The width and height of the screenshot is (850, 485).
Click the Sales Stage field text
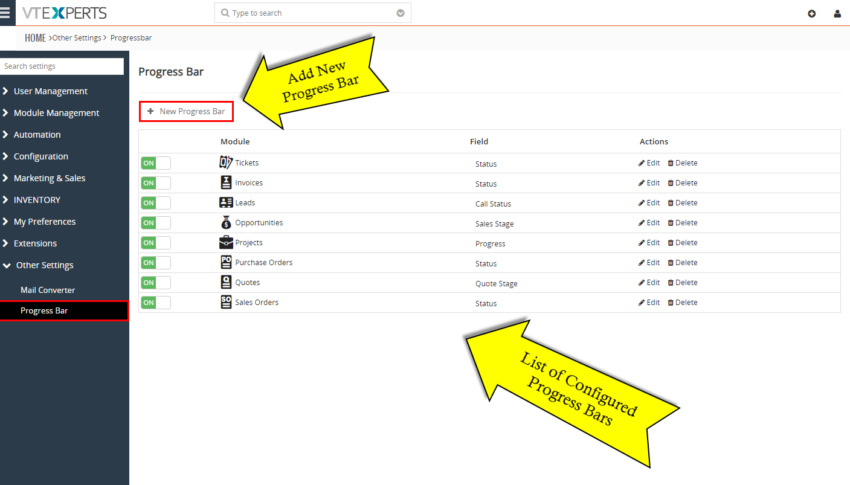coord(494,224)
